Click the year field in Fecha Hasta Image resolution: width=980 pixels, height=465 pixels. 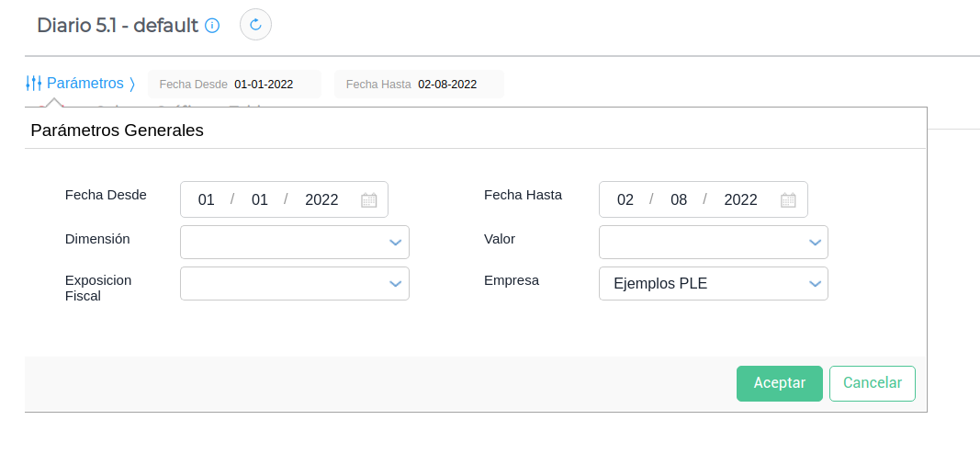coord(740,200)
